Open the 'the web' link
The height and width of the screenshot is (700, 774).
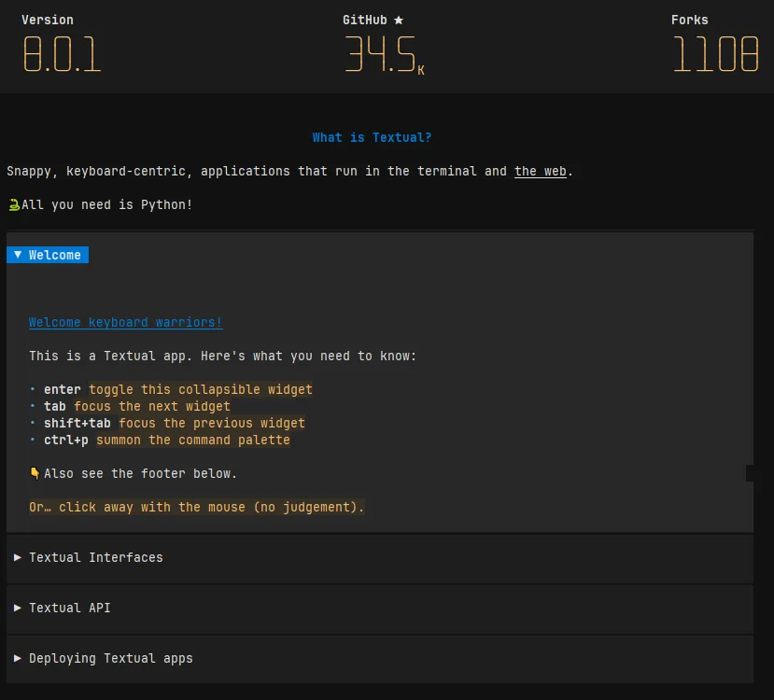pyautogui.click(x=540, y=171)
